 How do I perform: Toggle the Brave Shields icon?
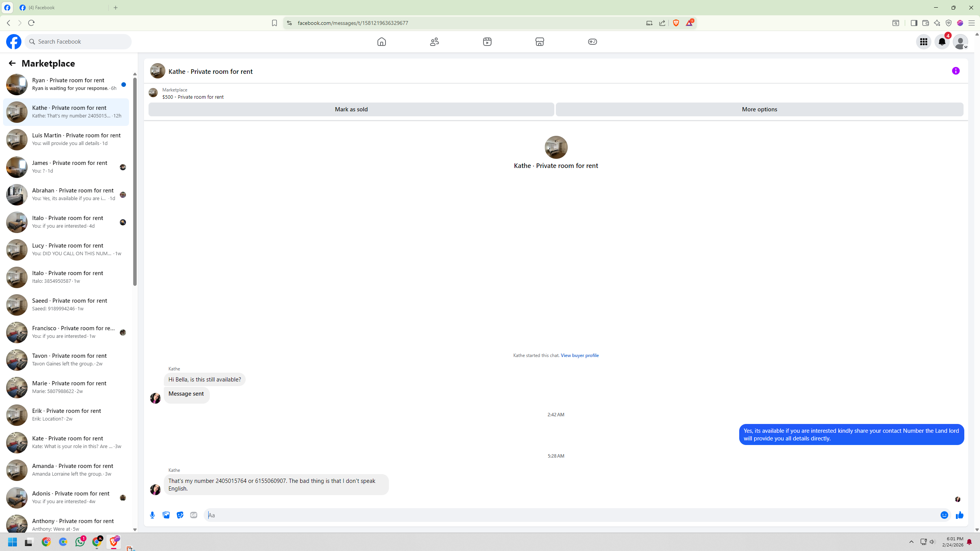click(x=676, y=23)
